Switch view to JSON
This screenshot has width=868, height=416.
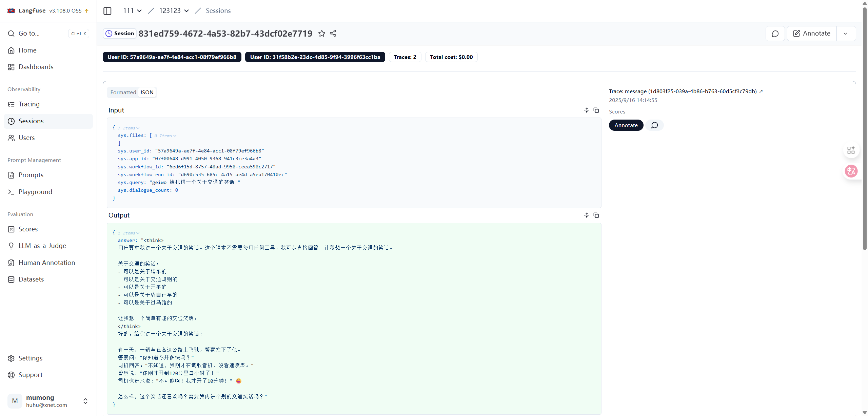(x=147, y=92)
